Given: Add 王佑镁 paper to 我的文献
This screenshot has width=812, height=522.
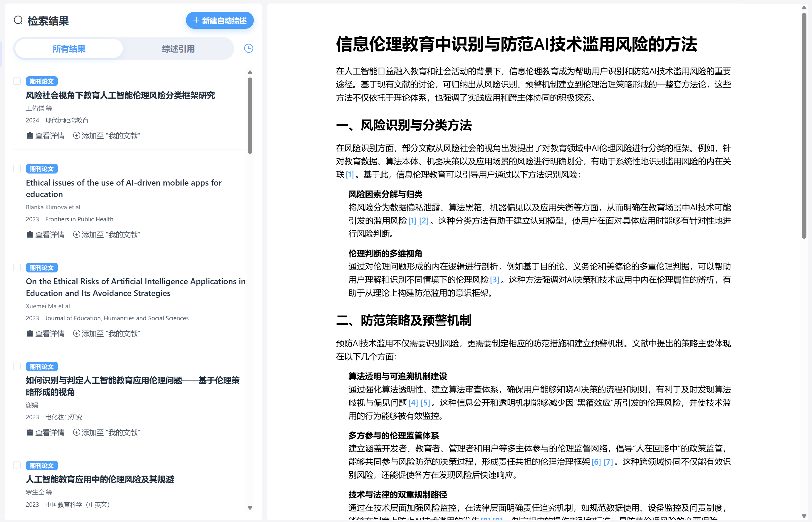Looking at the screenshot, I should pos(107,136).
